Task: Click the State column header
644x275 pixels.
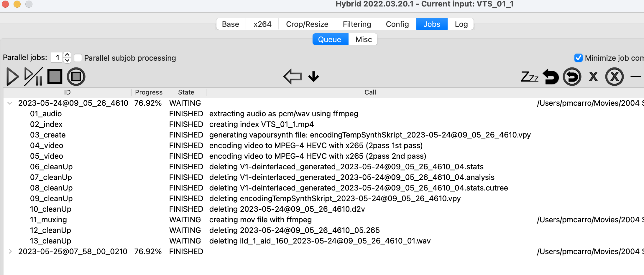Action: pos(186,92)
